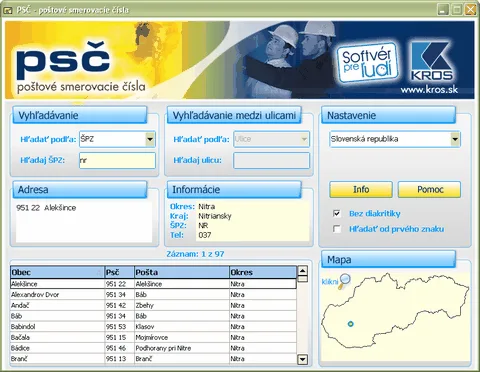The width and height of the screenshot is (480, 372).
Task: Enable Hľadať od prvého znaku checkbox
Action: (x=337, y=229)
